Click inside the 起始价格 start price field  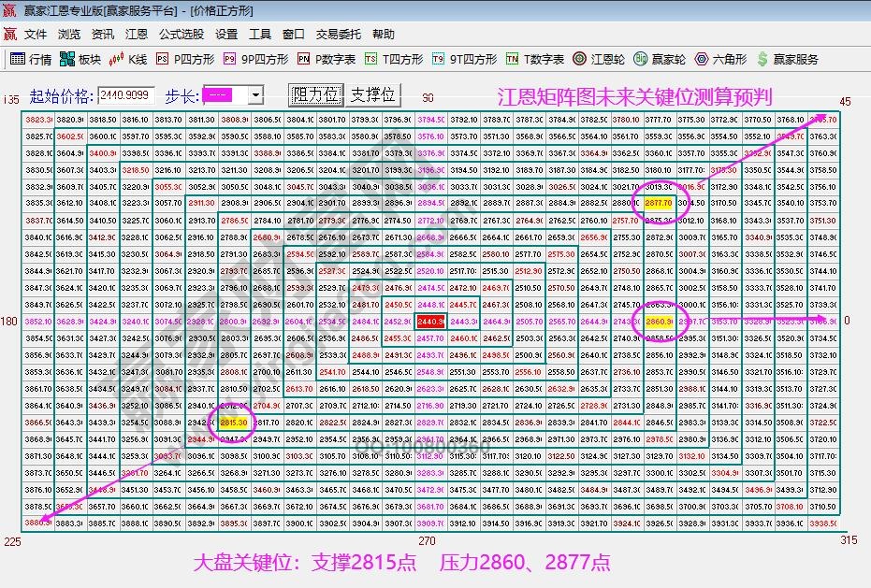[124, 94]
